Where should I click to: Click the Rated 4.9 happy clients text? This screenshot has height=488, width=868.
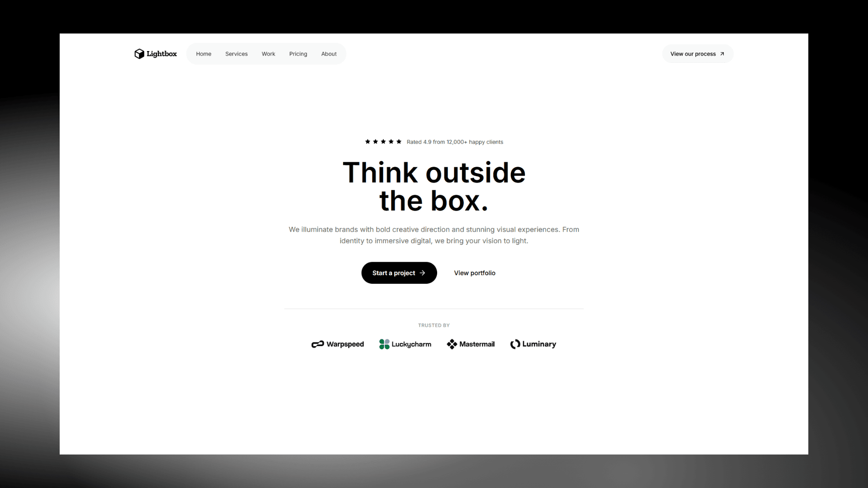point(454,142)
